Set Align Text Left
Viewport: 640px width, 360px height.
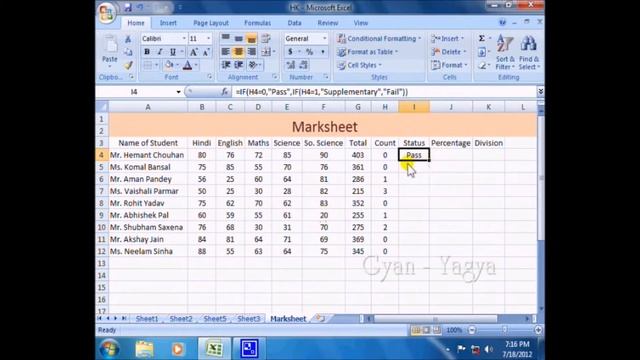click(x=225, y=52)
